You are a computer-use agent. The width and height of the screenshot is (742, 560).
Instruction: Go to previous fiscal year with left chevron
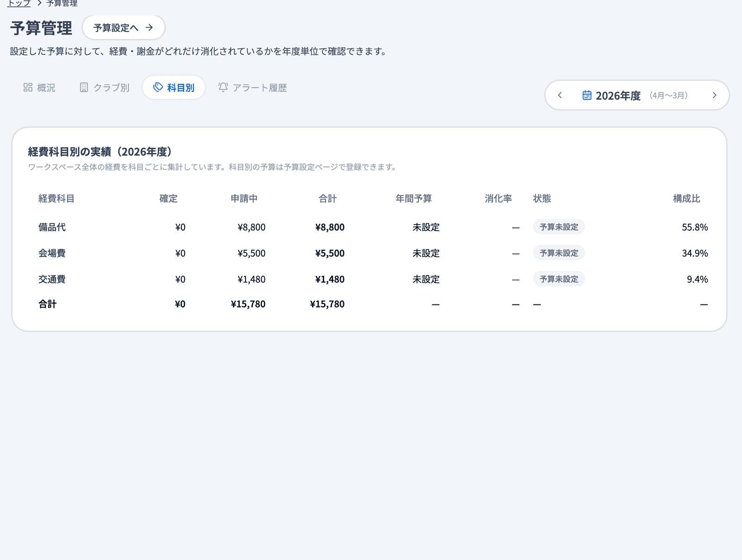pyautogui.click(x=560, y=95)
